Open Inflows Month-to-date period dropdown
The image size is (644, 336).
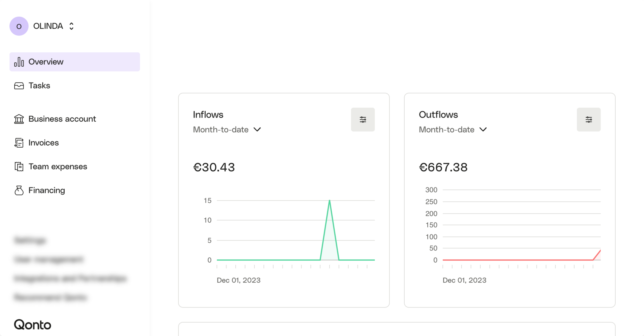click(227, 130)
